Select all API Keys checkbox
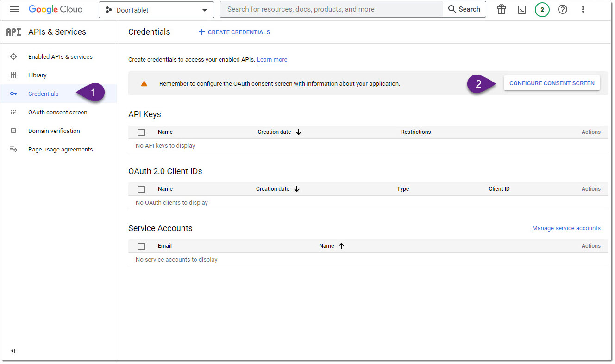 click(141, 132)
